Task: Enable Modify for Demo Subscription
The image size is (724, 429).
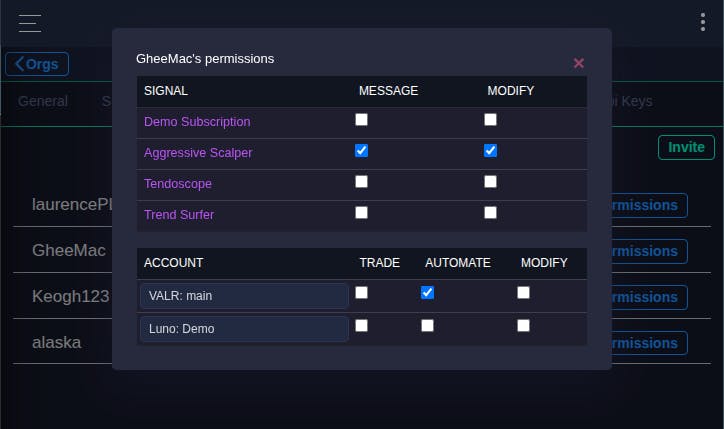Action: pyautogui.click(x=490, y=120)
